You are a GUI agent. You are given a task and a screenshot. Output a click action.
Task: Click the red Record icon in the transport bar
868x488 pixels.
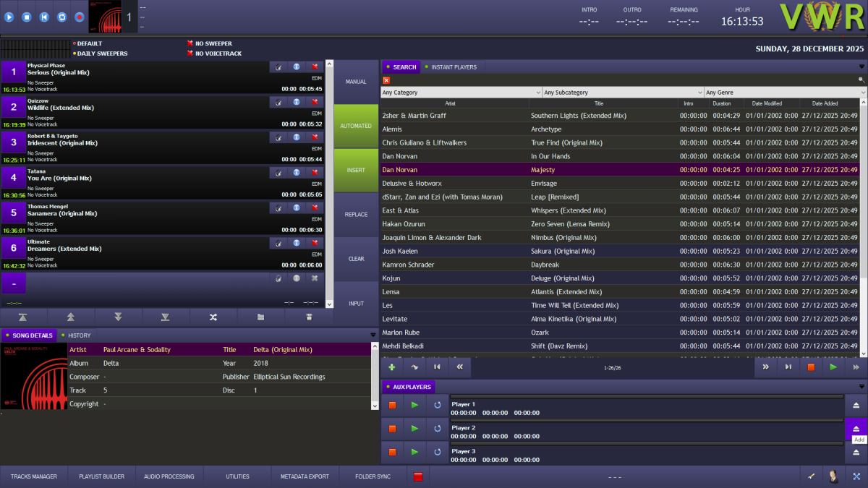79,17
